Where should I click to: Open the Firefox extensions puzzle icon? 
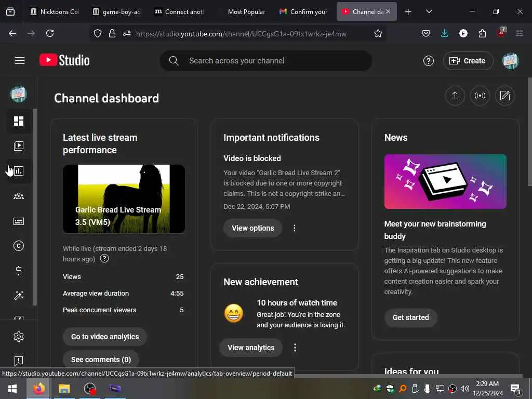click(x=482, y=33)
